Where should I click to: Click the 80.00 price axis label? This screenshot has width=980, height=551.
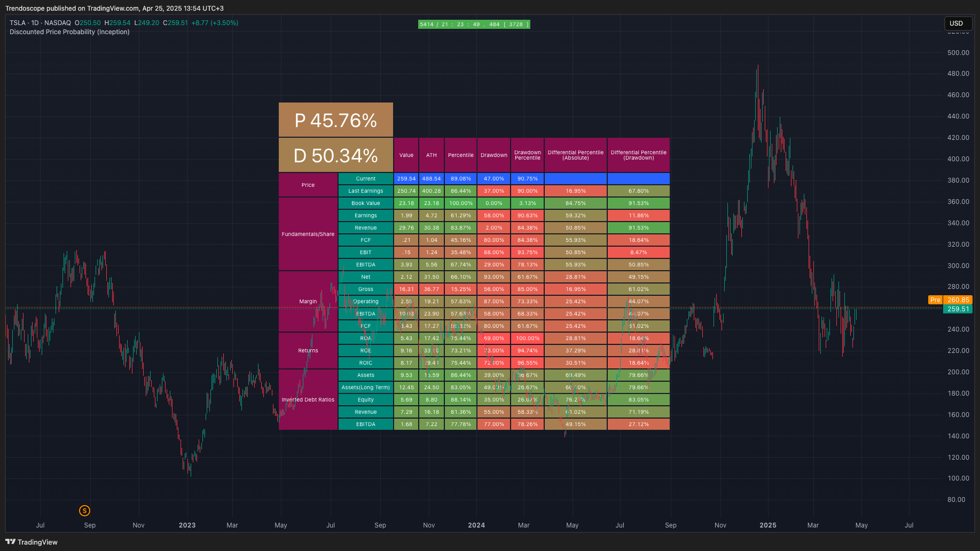(x=956, y=500)
